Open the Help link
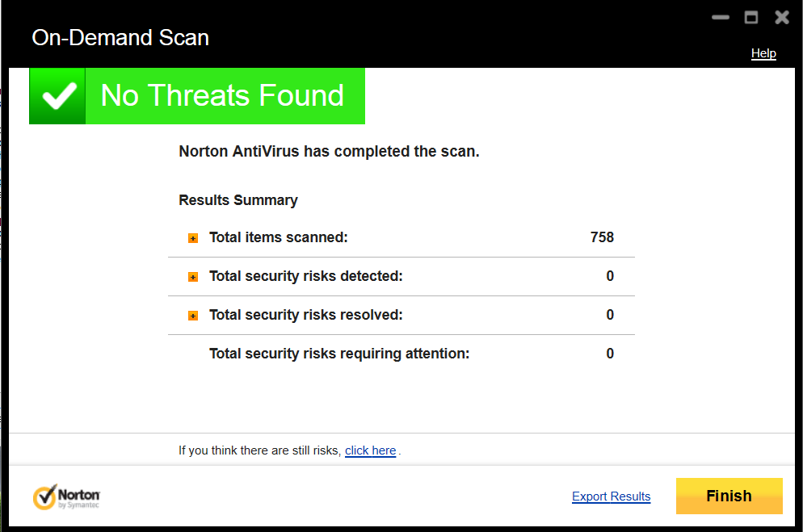The image size is (803, 532). [763, 53]
